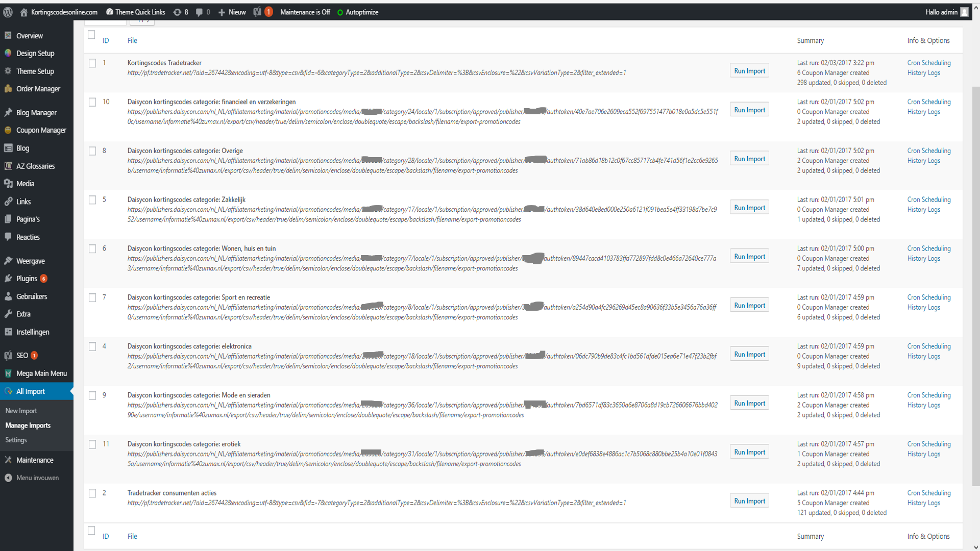Image resolution: width=980 pixels, height=551 pixels.
Task: Open Manage Imports submenu item
Action: point(28,425)
